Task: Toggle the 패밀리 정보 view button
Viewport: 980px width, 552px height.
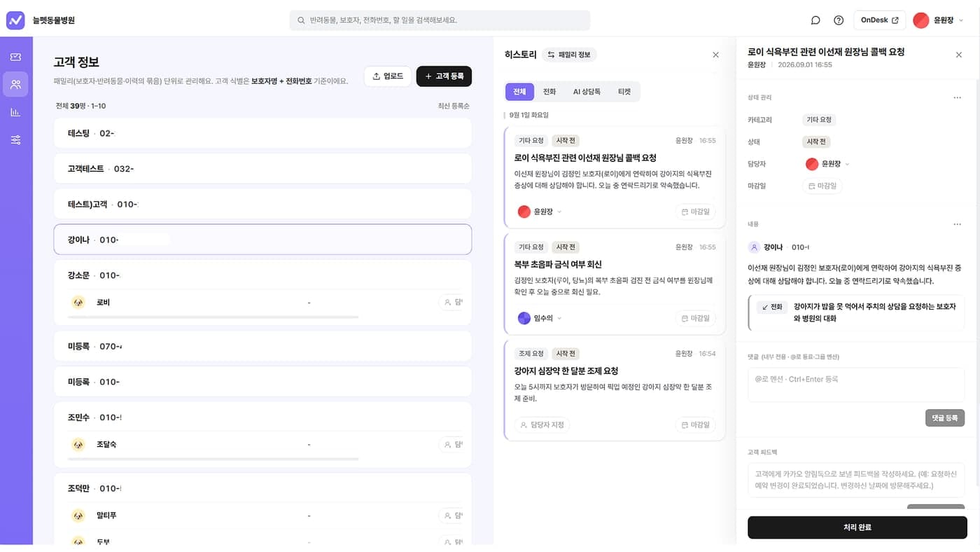Action: (x=569, y=55)
